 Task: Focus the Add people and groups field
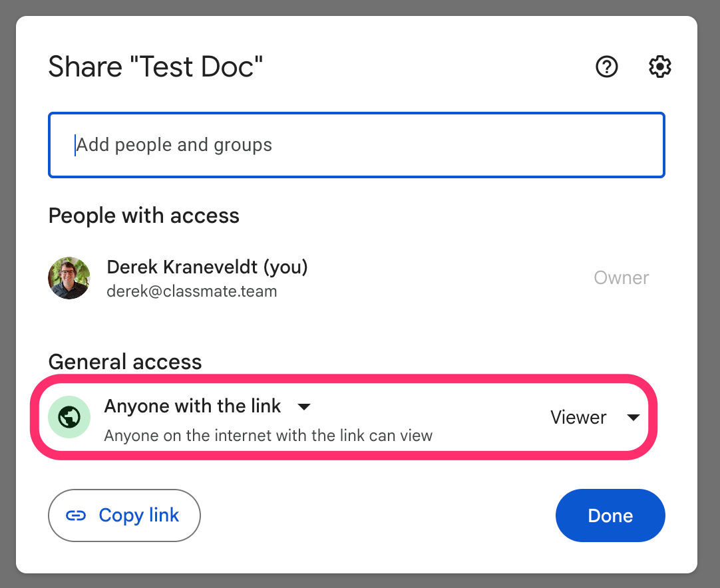click(x=357, y=145)
